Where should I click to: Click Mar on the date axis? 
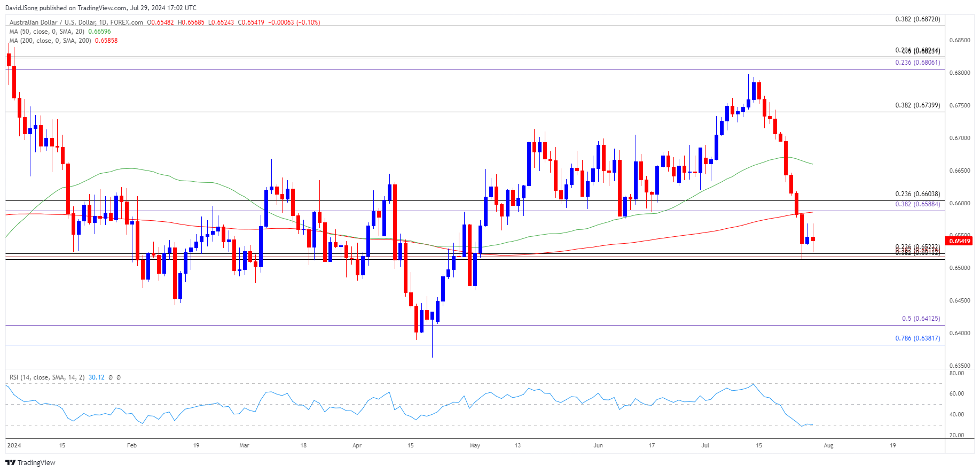point(245,446)
